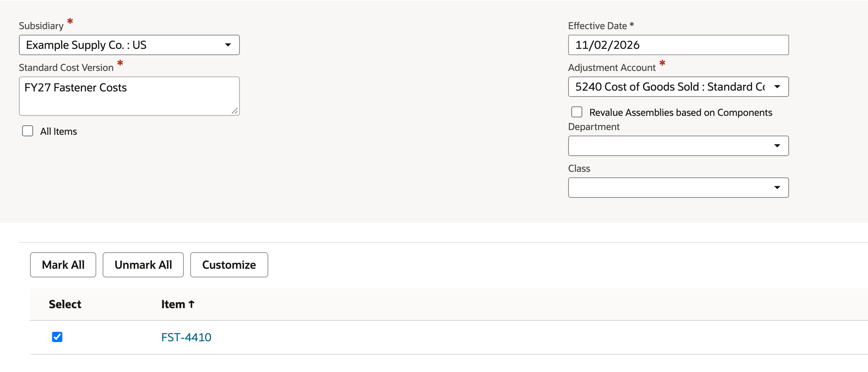The image size is (868, 372).
Task: Open the FST-4410 item link
Action: coord(186,337)
